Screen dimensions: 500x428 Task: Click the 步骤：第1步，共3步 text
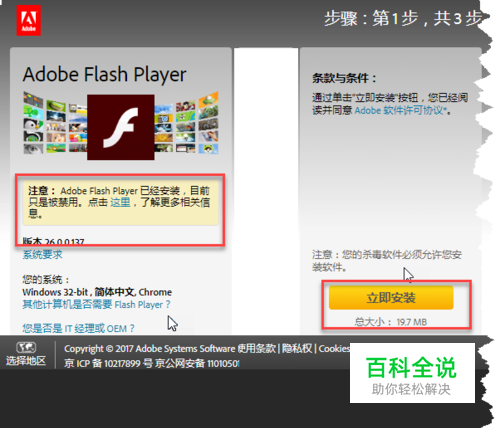pyautogui.click(x=404, y=18)
